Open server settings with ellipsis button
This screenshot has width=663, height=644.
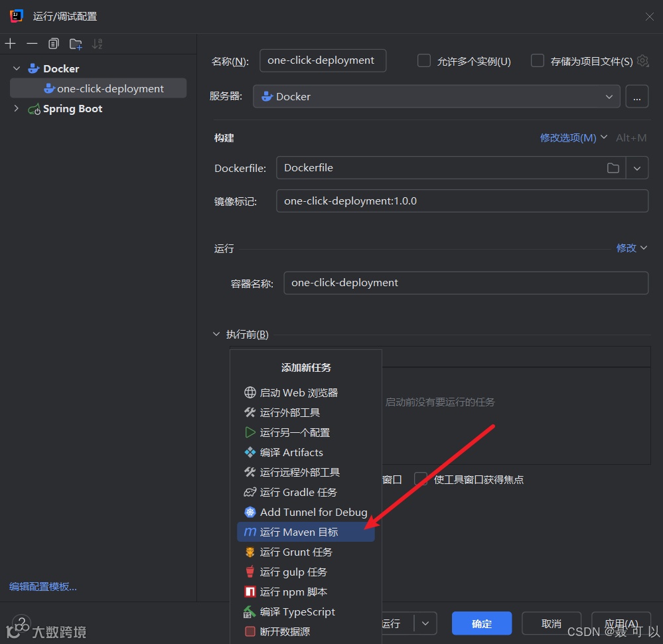[x=636, y=96]
